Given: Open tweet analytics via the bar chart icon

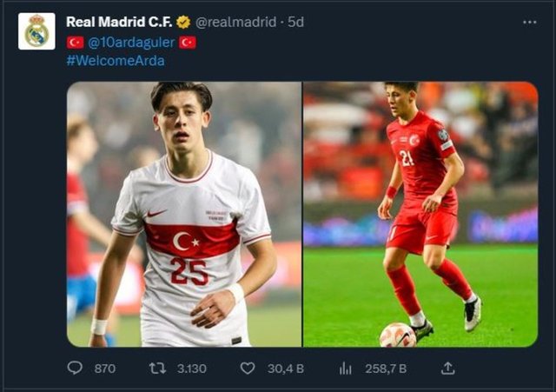Looking at the screenshot, I should click(346, 368).
